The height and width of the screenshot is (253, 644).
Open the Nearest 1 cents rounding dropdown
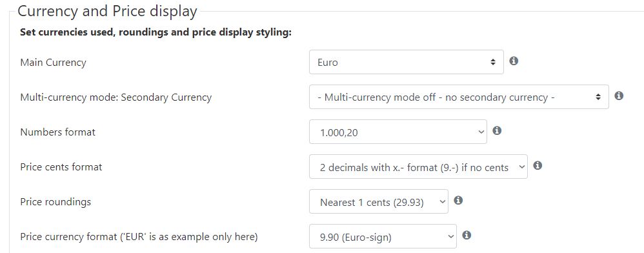379,201
